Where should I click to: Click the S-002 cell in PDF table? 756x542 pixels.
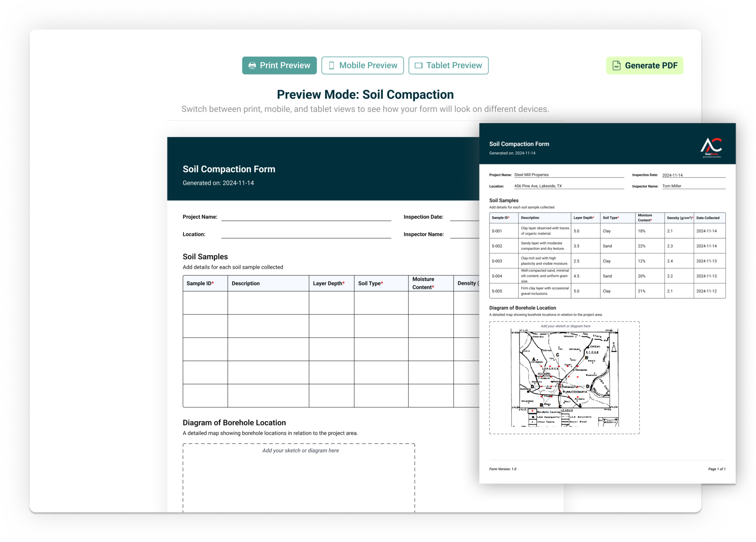(x=504, y=246)
